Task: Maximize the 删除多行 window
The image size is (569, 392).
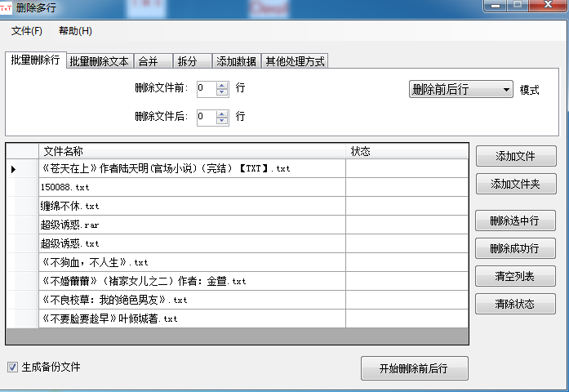Action: 518,6
